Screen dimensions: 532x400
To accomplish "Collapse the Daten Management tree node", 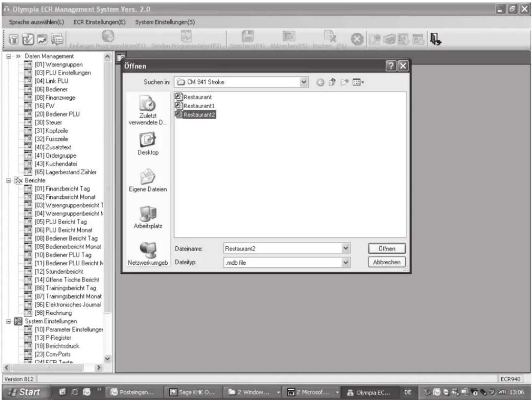I will pyautogui.click(x=9, y=56).
